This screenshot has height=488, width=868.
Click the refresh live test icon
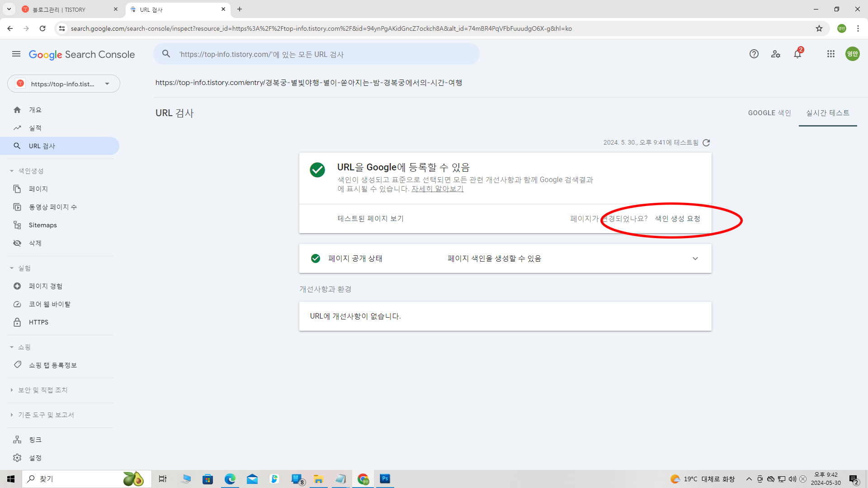(706, 143)
